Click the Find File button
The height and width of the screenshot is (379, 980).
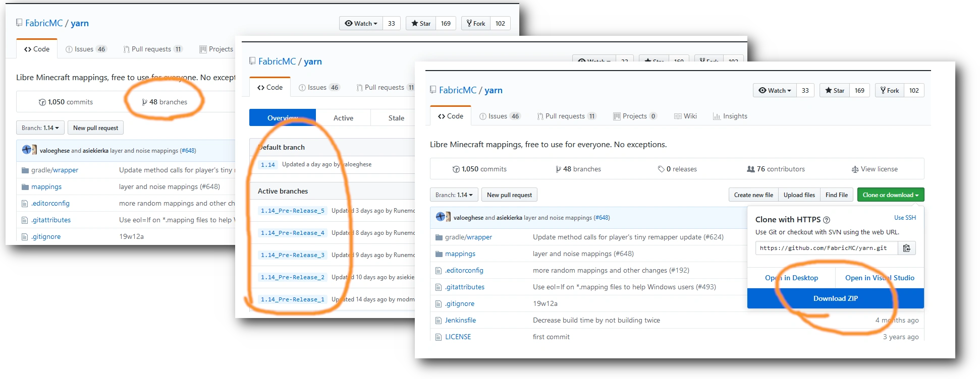click(837, 195)
